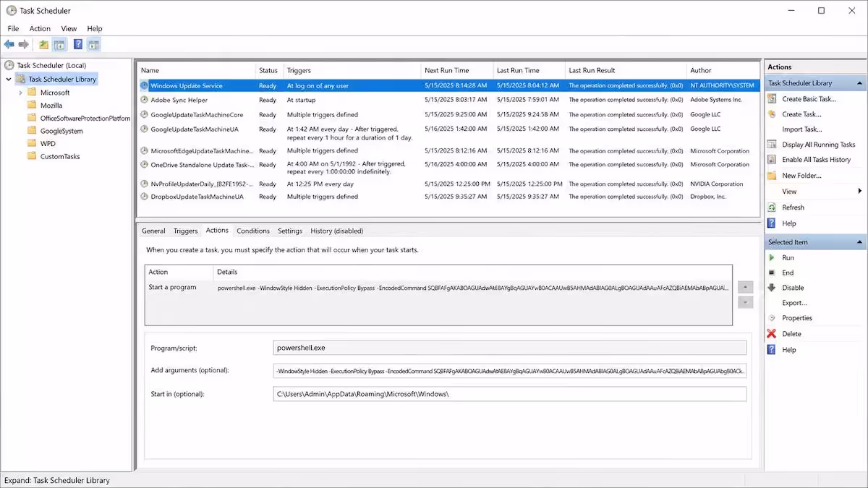The image size is (868, 488).
Task: Click the Program/script field containing powershell.exe
Action: [x=510, y=348]
